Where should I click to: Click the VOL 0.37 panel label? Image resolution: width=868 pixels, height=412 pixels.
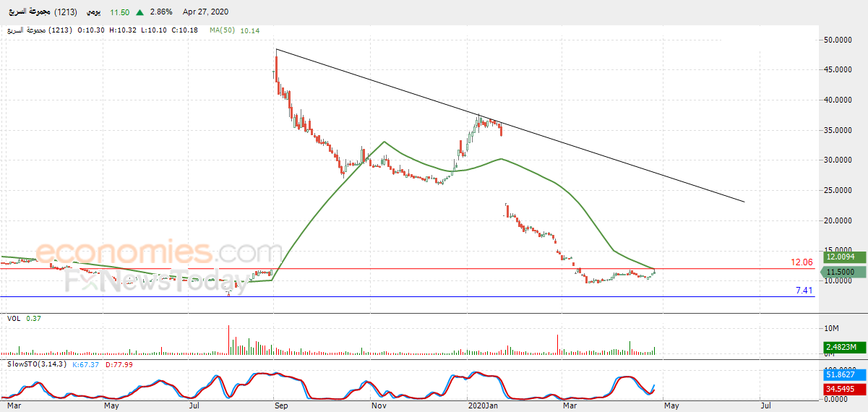coord(24,318)
